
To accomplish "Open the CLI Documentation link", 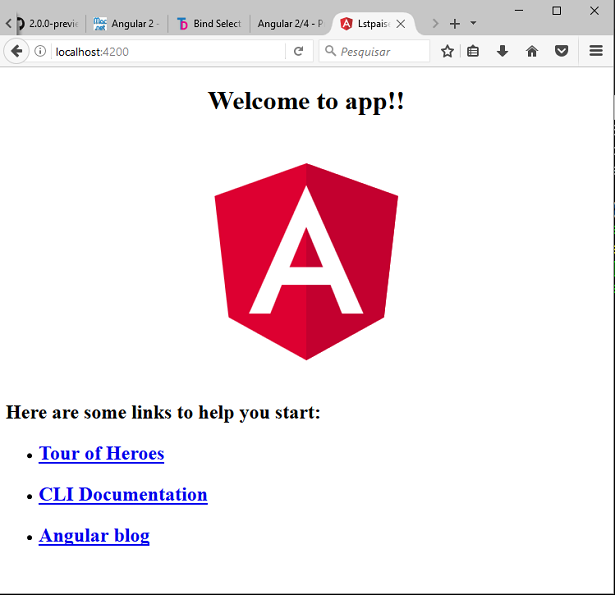I will tap(123, 495).
